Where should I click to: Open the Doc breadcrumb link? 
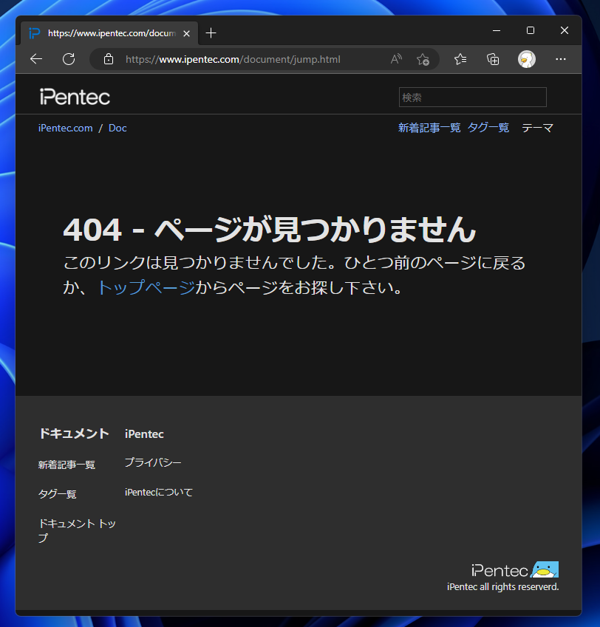[118, 128]
